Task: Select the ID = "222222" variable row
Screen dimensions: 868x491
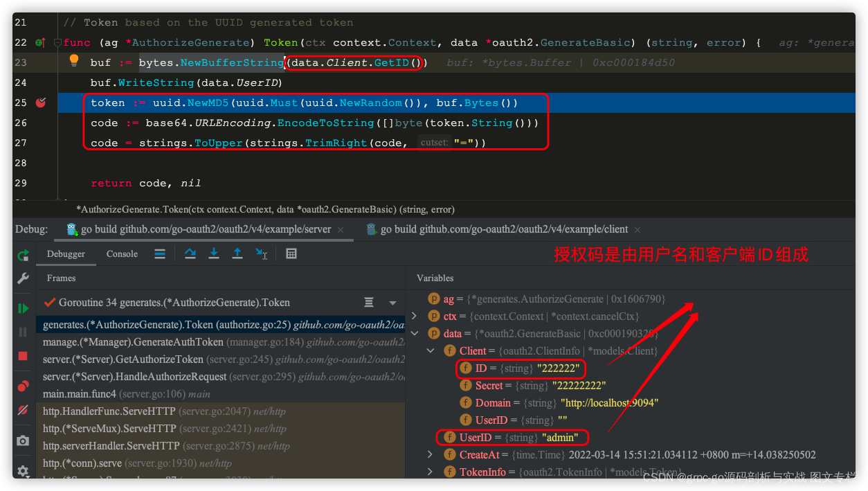Action: [631, 368]
